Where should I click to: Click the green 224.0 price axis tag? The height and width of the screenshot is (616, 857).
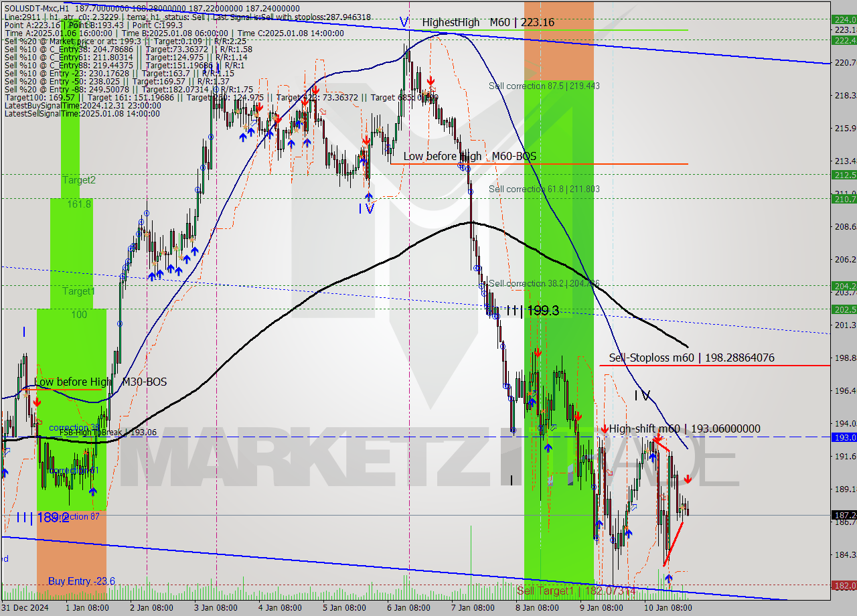click(x=844, y=19)
